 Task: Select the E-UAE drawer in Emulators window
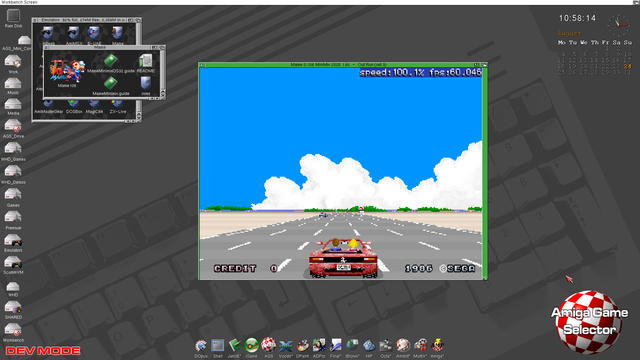[94, 33]
